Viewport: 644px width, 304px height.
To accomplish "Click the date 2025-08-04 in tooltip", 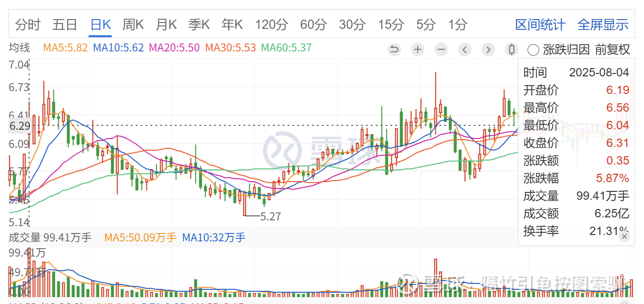I will (599, 72).
